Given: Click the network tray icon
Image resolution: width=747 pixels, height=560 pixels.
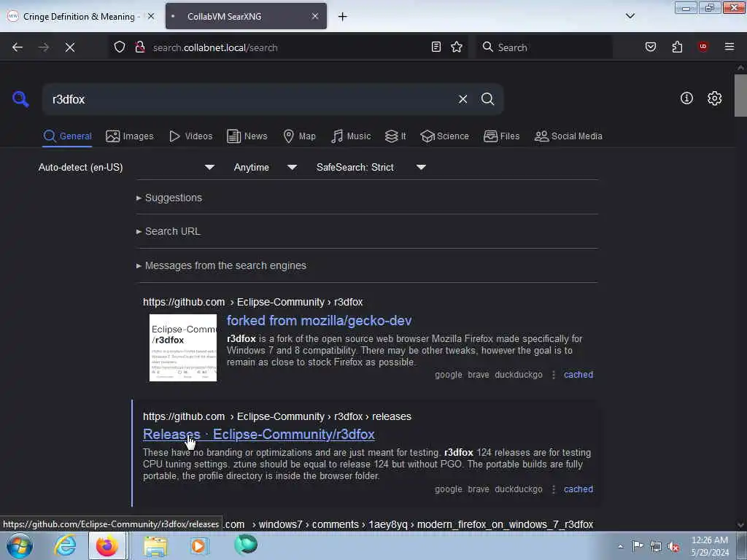Looking at the screenshot, I should pos(656,546).
